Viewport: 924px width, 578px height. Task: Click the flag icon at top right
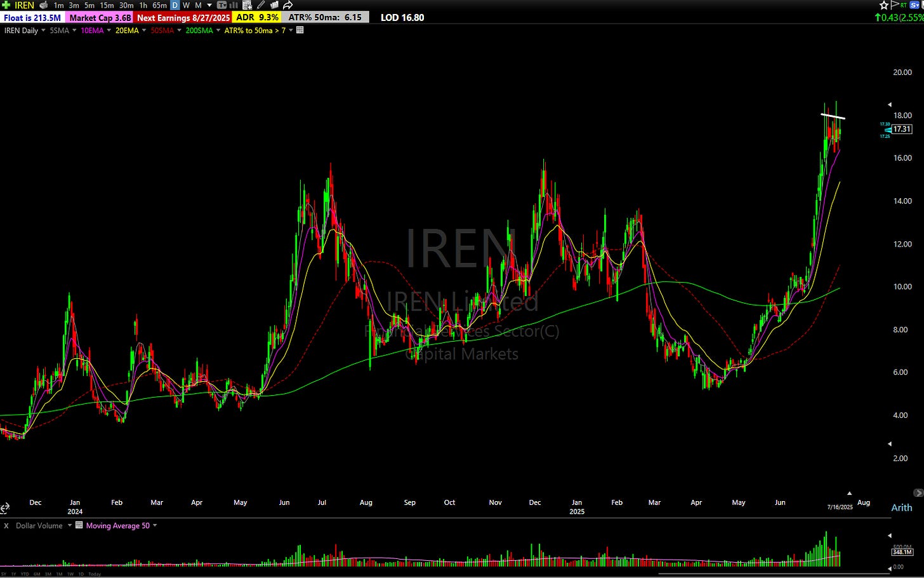point(895,5)
